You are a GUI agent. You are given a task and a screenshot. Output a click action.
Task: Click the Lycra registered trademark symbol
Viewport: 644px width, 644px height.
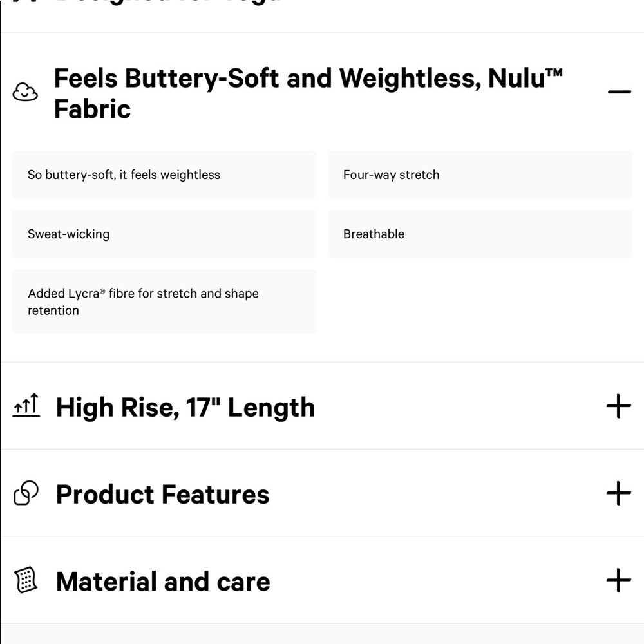pyautogui.click(x=102, y=291)
